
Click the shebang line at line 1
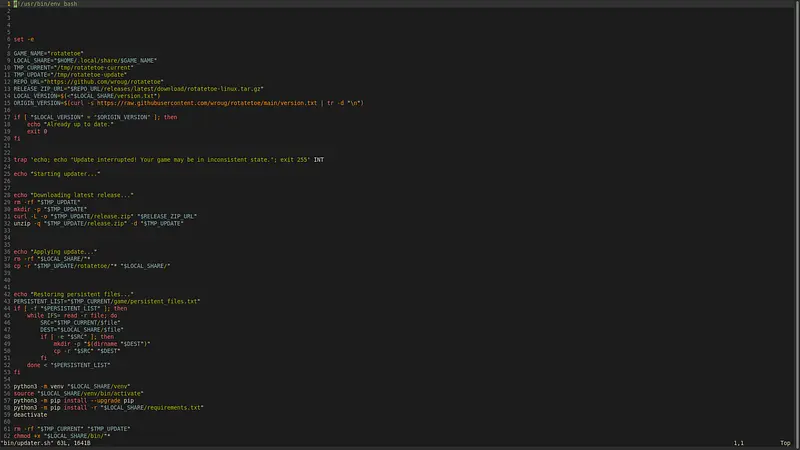(39, 5)
